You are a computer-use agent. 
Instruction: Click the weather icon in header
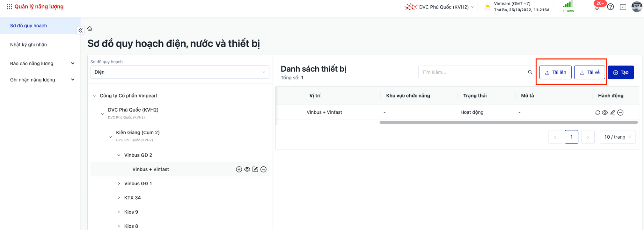(487, 7)
